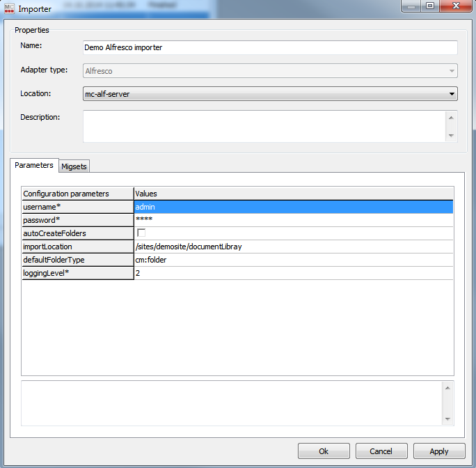476x468 pixels.
Task: Maximize the Importer window
Action: [430, 6]
